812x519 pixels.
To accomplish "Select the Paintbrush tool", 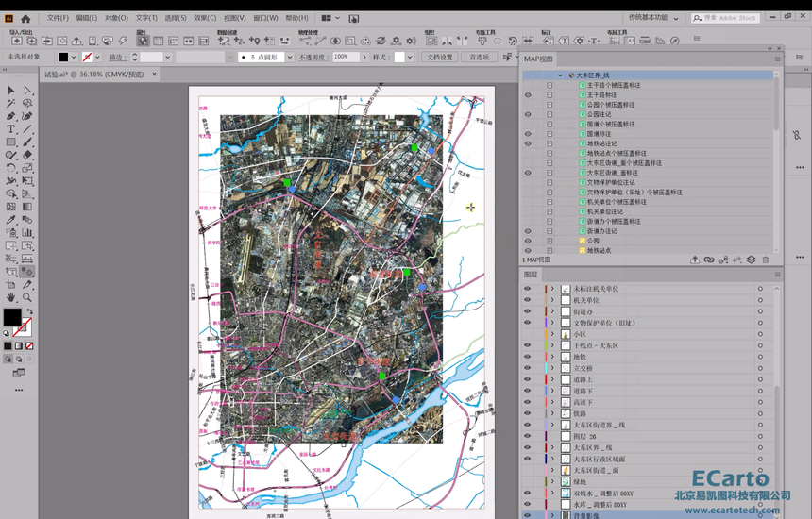I will click(x=27, y=142).
